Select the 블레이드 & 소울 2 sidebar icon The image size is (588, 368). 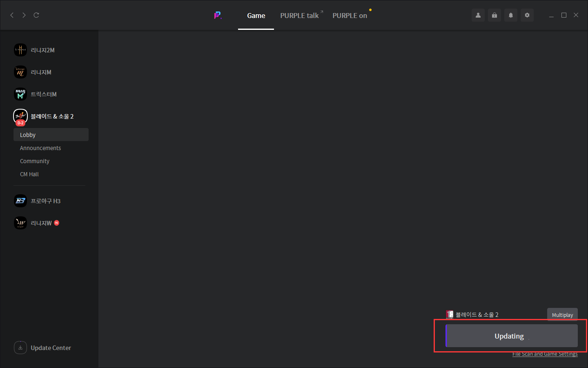[x=20, y=117]
